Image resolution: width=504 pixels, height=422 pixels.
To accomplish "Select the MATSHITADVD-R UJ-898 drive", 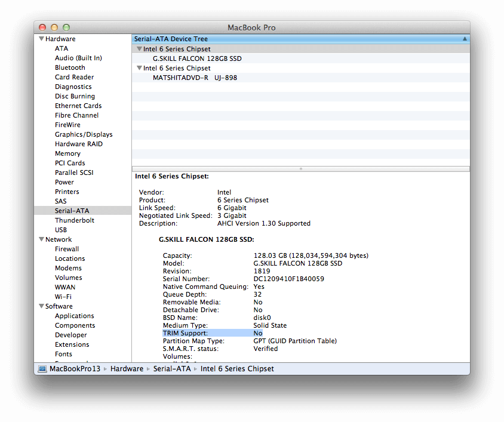I will click(x=195, y=78).
